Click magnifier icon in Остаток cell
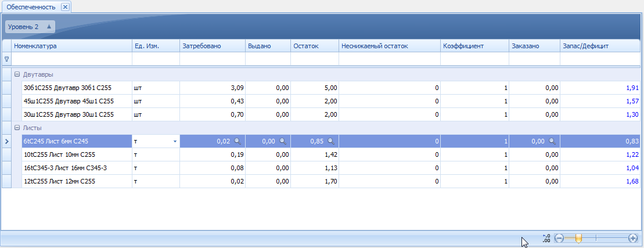644x248 pixels. coord(330,141)
